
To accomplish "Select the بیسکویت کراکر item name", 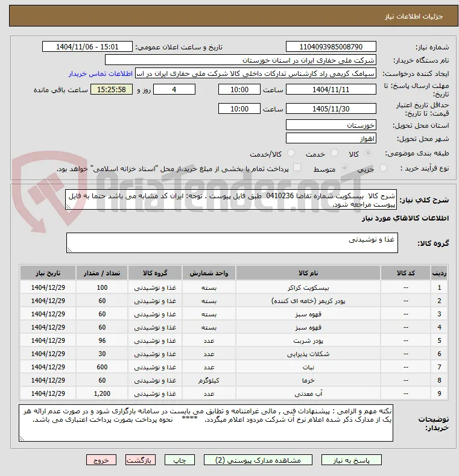I will (x=308, y=287).
